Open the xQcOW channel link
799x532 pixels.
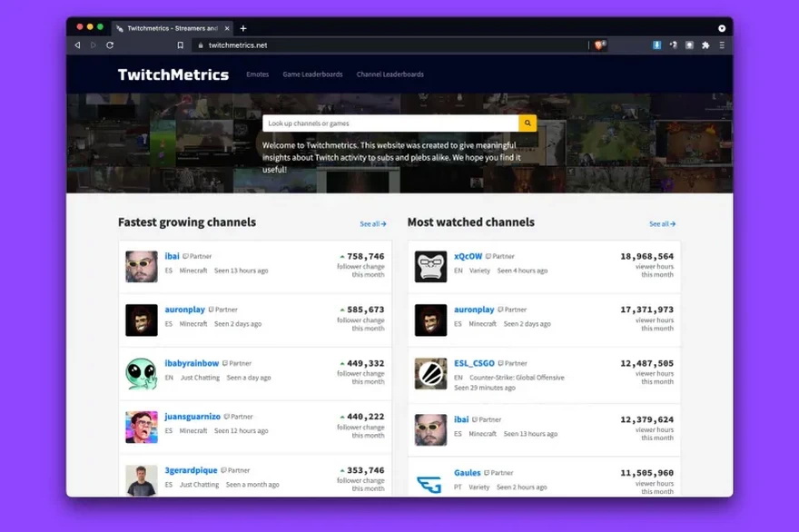(x=468, y=256)
